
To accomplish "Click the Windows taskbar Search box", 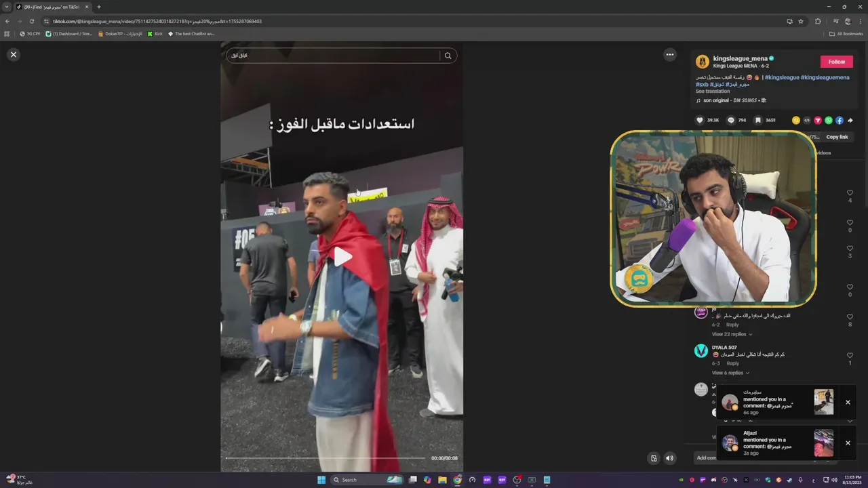I will point(367,480).
